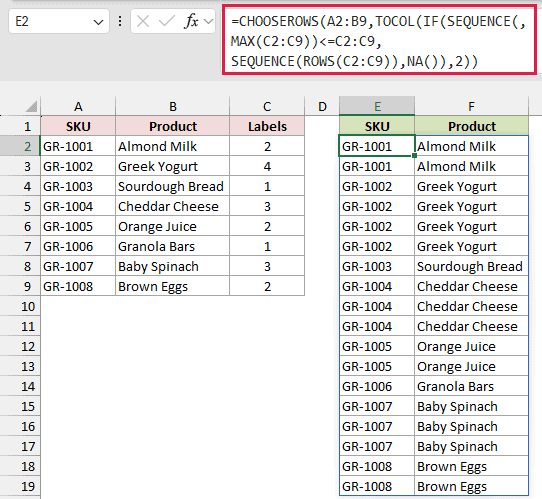Click the pink SKU header cell in column A

pos(78,126)
